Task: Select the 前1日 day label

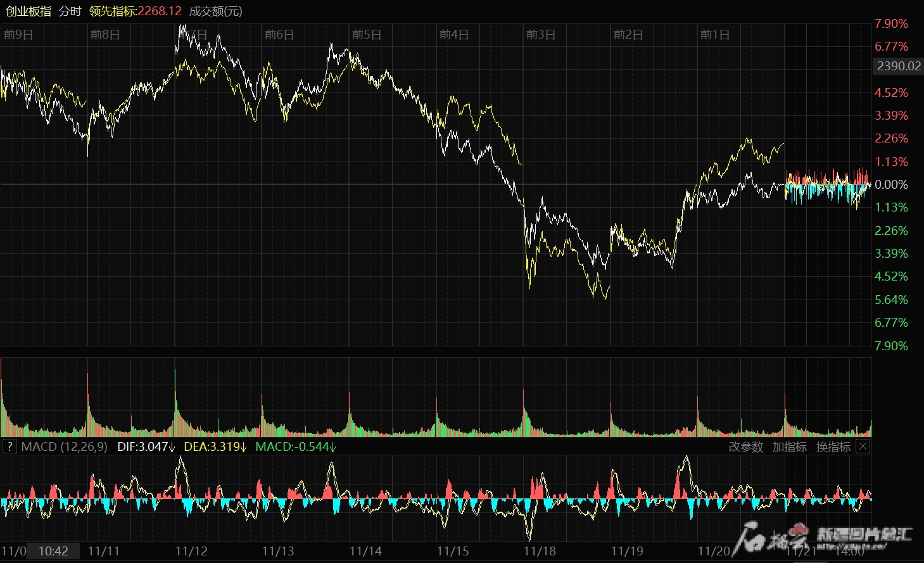Action: point(715,34)
